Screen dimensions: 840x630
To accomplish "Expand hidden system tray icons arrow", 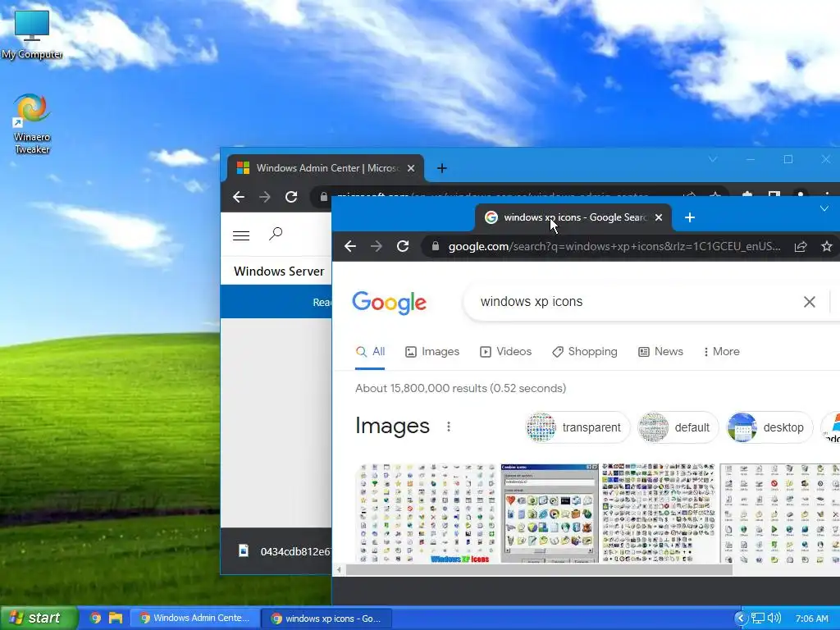I will tap(741, 619).
